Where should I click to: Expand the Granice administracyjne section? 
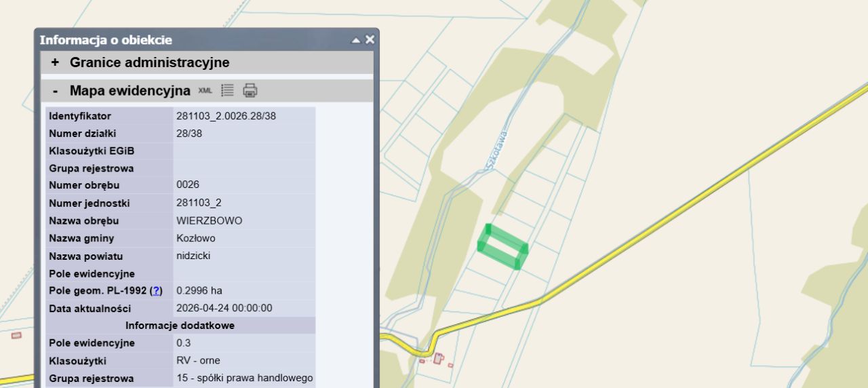pyautogui.click(x=56, y=62)
